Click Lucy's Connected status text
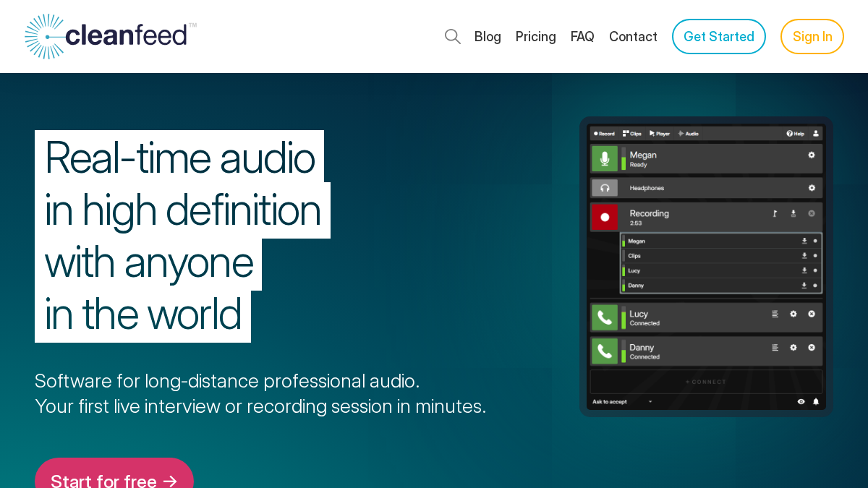 pyautogui.click(x=644, y=323)
